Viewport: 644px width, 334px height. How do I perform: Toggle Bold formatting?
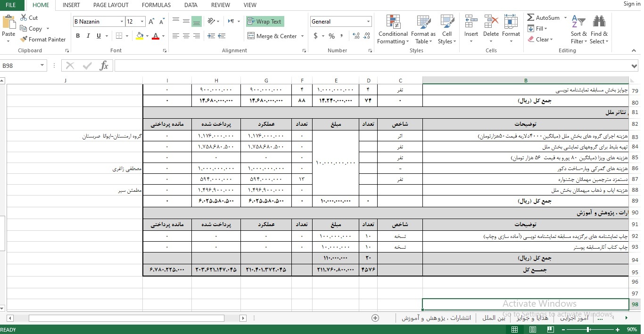(78, 36)
